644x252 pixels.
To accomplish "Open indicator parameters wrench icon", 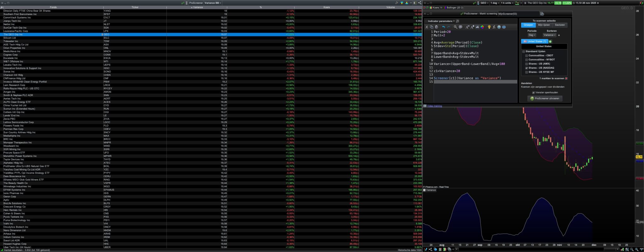I will (x=458, y=21).
